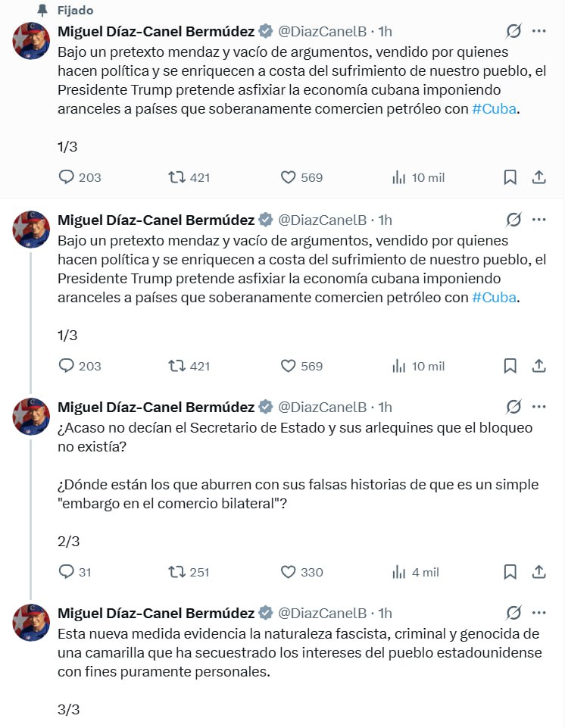Share the pinned Fijado tweet
This screenshot has width=565, height=728.
point(539,177)
